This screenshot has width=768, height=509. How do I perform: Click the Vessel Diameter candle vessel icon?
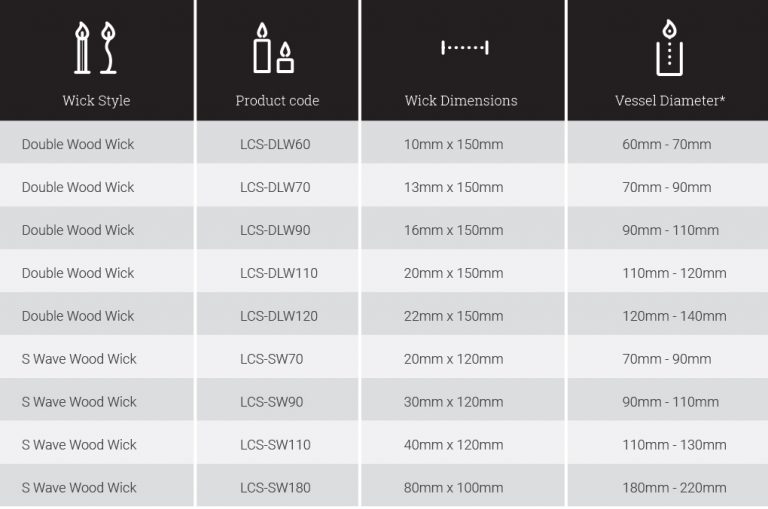pyautogui.click(x=670, y=48)
